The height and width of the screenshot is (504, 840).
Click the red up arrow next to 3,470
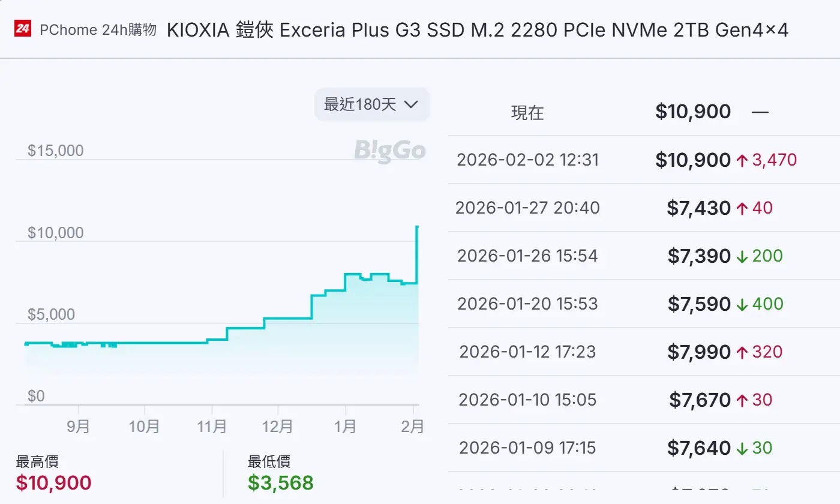[742, 160]
